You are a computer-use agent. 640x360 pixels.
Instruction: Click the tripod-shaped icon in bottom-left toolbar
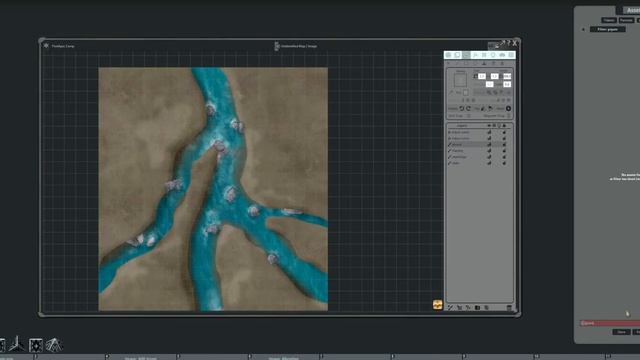tap(17, 344)
